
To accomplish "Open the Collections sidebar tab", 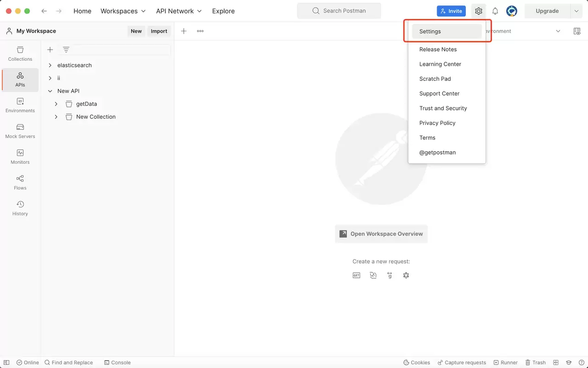I will 20,53.
